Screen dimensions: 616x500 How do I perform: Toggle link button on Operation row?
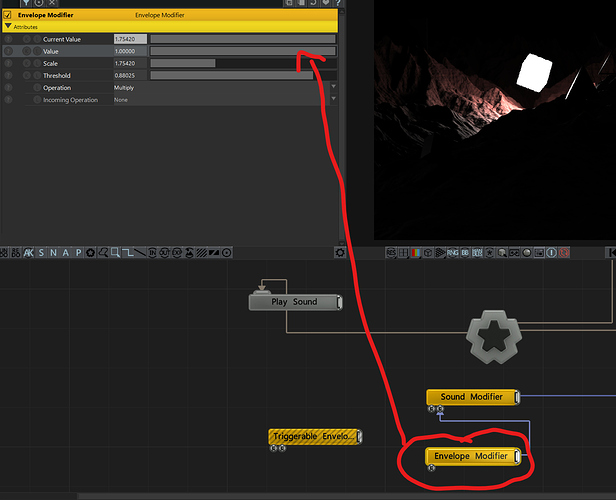coord(37,88)
